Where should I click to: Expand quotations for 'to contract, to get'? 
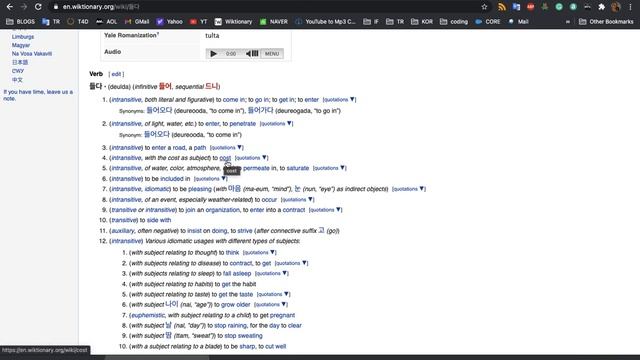pos(291,263)
